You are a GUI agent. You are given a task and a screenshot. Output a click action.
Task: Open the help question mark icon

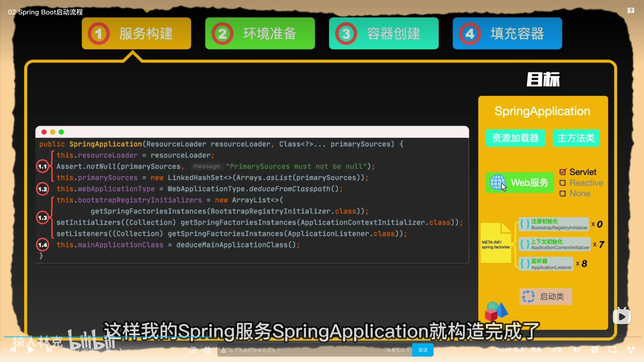tap(631, 11)
